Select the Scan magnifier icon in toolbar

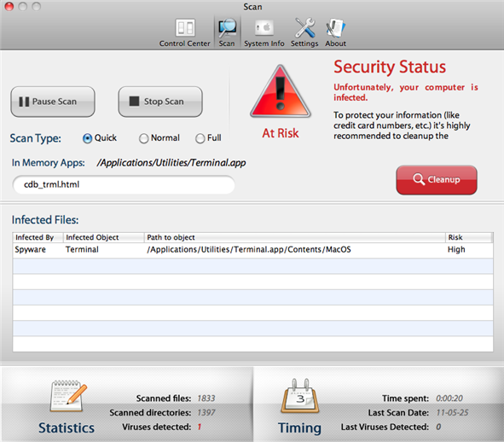click(227, 27)
